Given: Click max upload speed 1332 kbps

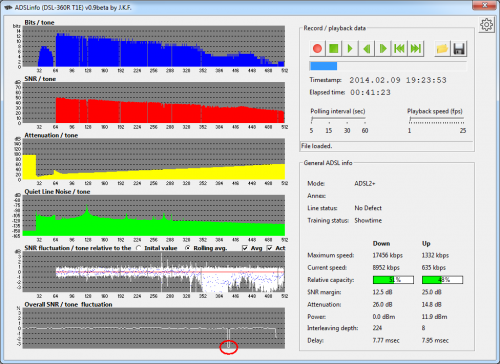Looking at the screenshot, I should (x=435, y=255).
